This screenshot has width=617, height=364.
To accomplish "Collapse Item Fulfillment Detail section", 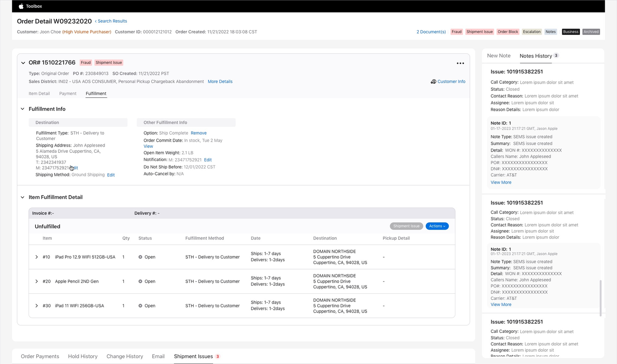I will [23, 197].
